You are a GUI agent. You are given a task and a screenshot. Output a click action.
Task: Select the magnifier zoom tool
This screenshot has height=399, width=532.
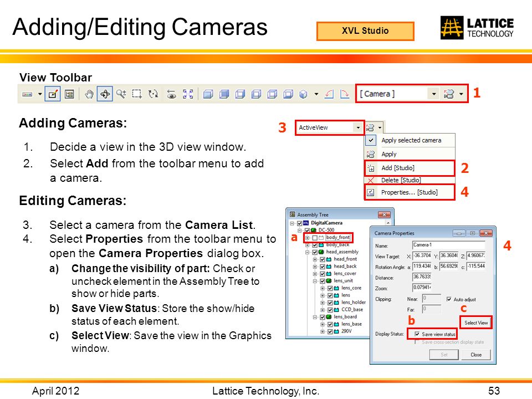tap(121, 94)
